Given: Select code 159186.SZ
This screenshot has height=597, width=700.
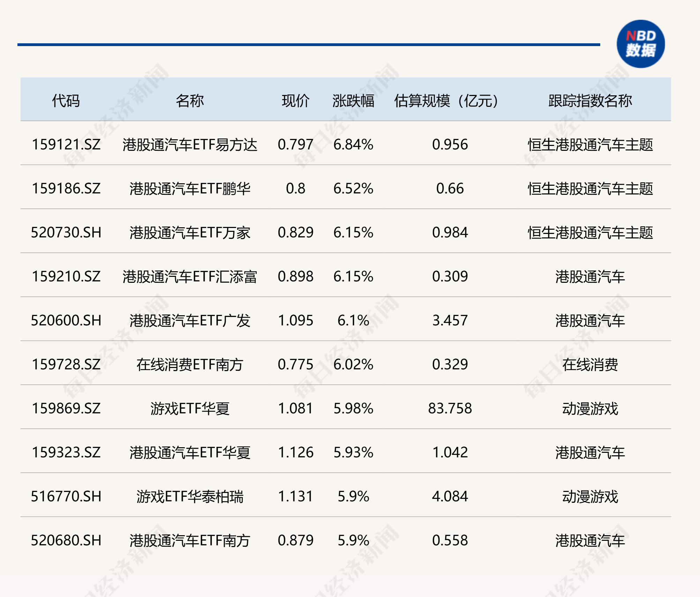Looking at the screenshot, I should [x=66, y=189].
